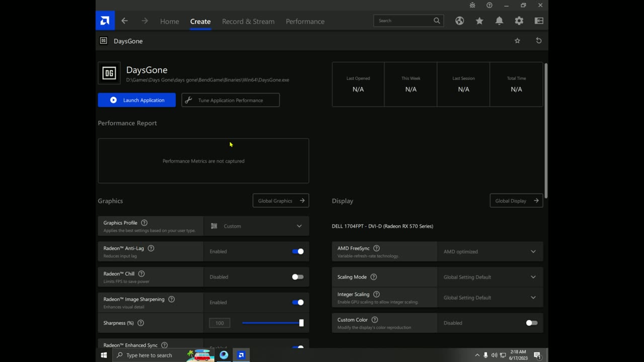Show help for Radeon Enhanced Sync

(x=165, y=345)
